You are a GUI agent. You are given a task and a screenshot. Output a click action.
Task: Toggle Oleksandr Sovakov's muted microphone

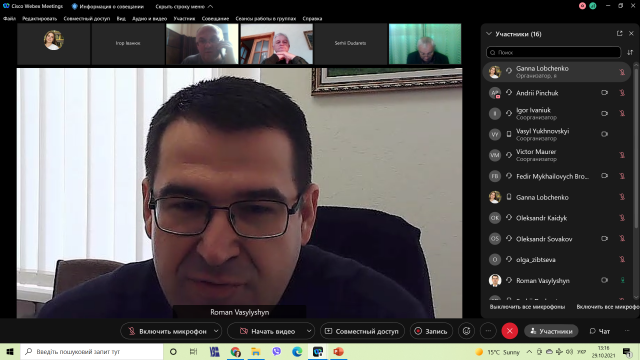tap(622, 238)
